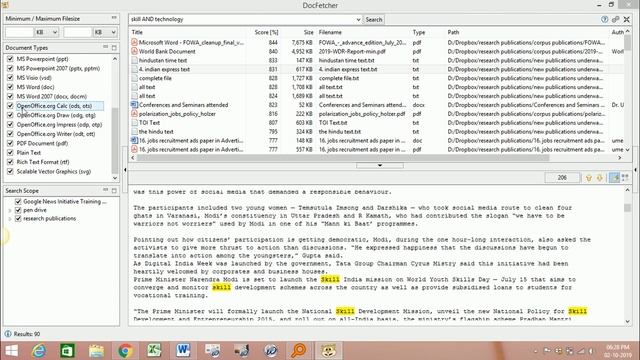
Task: Select 'hindustan time text' result
Action: click(377, 60)
